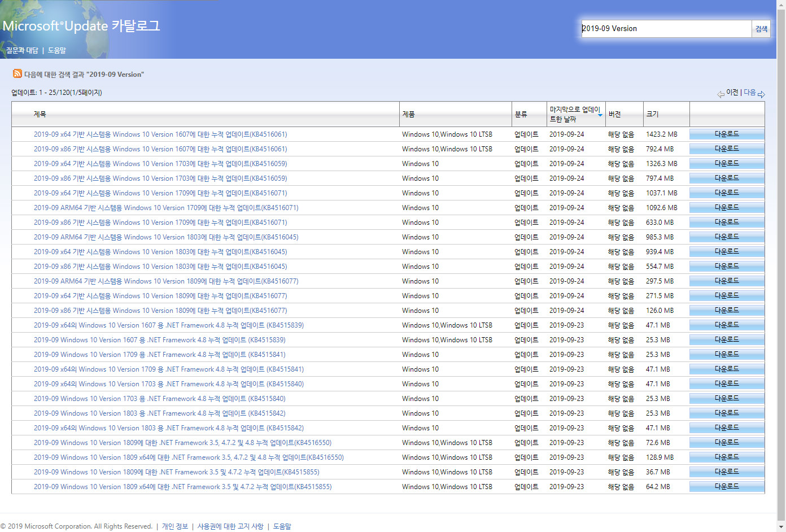Download the 271.5 MB update

click(x=727, y=296)
